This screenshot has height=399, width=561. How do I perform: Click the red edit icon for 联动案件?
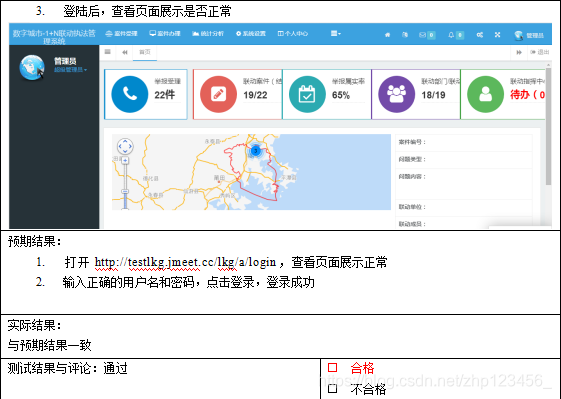pyautogui.click(x=218, y=94)
